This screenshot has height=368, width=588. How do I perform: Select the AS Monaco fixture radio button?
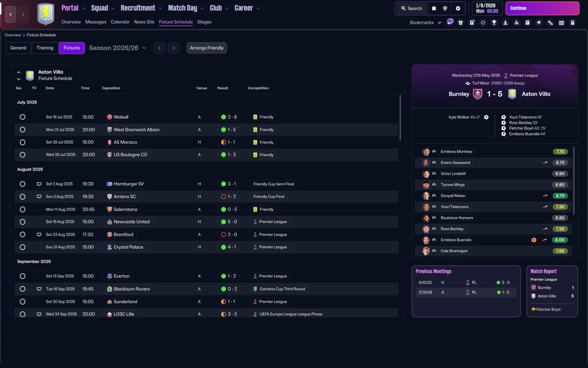click(x=23, y=142)
